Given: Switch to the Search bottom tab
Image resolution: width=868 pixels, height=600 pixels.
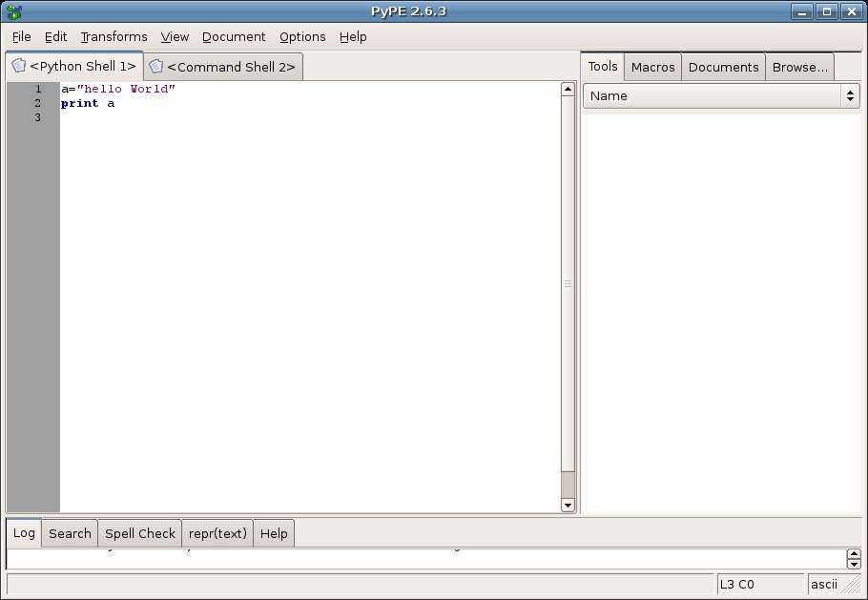Looking at the screenshot, I should coord(70,533).
